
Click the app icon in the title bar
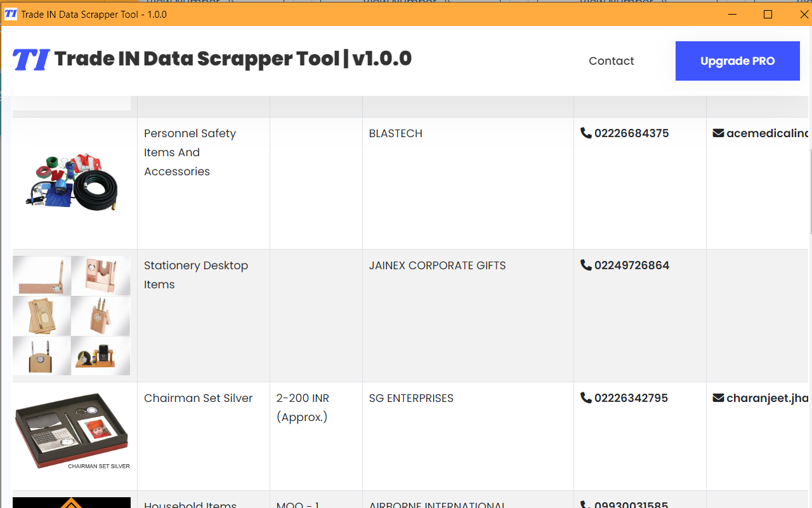[x=11, y=14]
